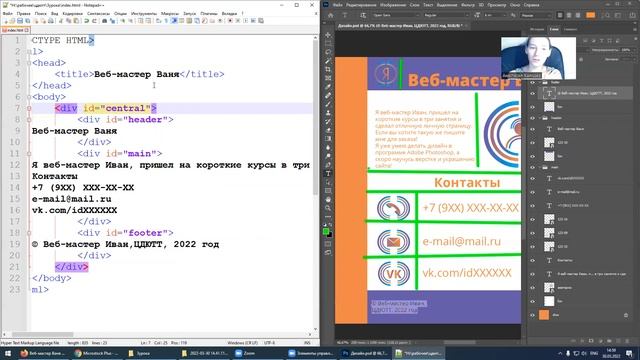This screenshot has height=360, width=640.
Task: Select the Eyedropper tool in Photoshop
Action: coord(328,87)
